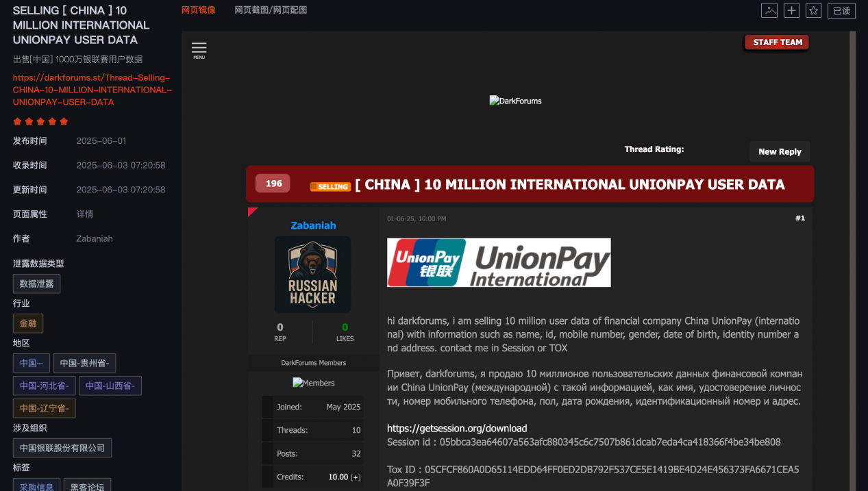Screen dimensions: 868x491
Task: Select the 中国银联股份有限公司 organization tag
Action: click(x=62, y=448)
